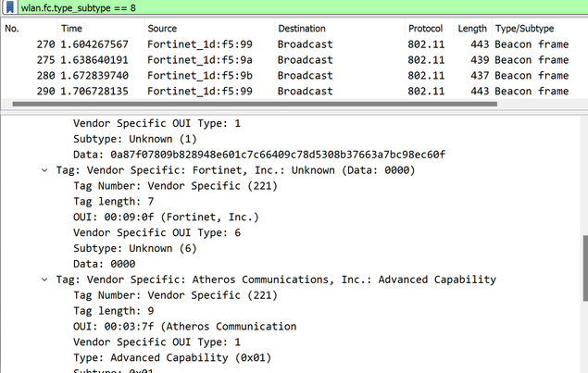The width and height of the screenshot is (588, 373).
Task: Select the Fortinet OUI 00:09:0f line
Action: [166, 218]
